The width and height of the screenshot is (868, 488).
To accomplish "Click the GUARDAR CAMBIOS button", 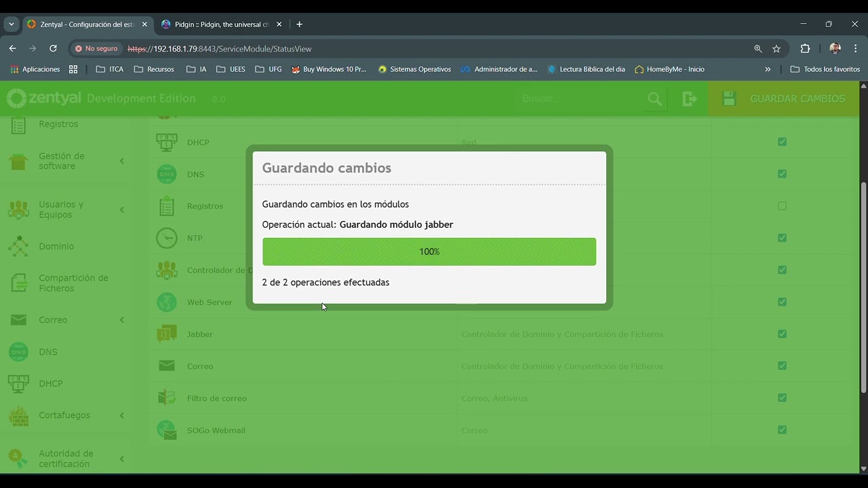I will (784, 99).
